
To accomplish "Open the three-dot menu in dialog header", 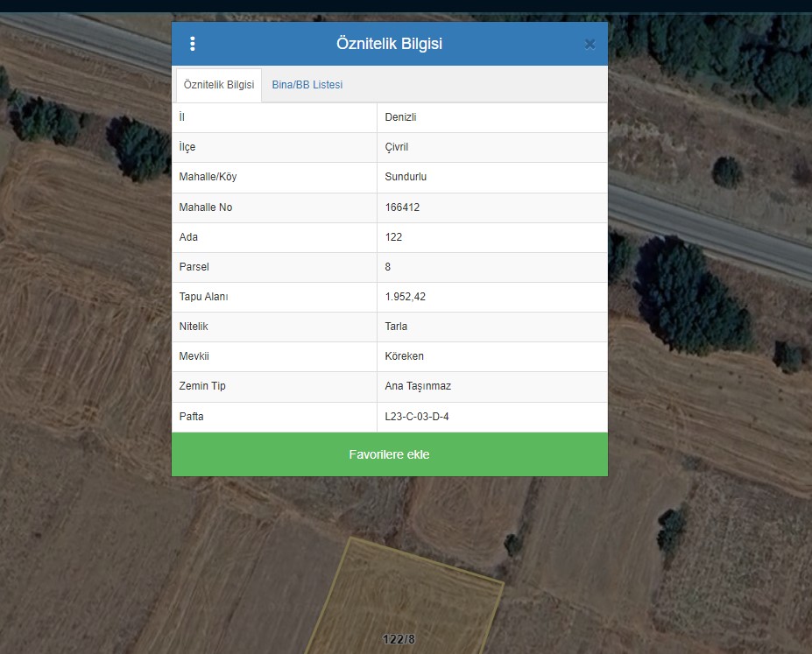I will click(x=193, y=44).
